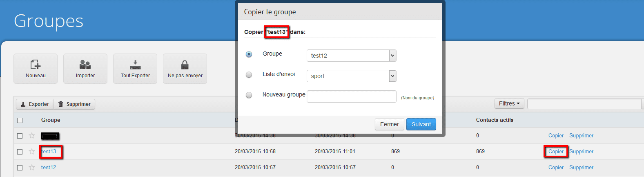Star the first (redacted) group row
The image size is (644, 177).
coord(32,136)
